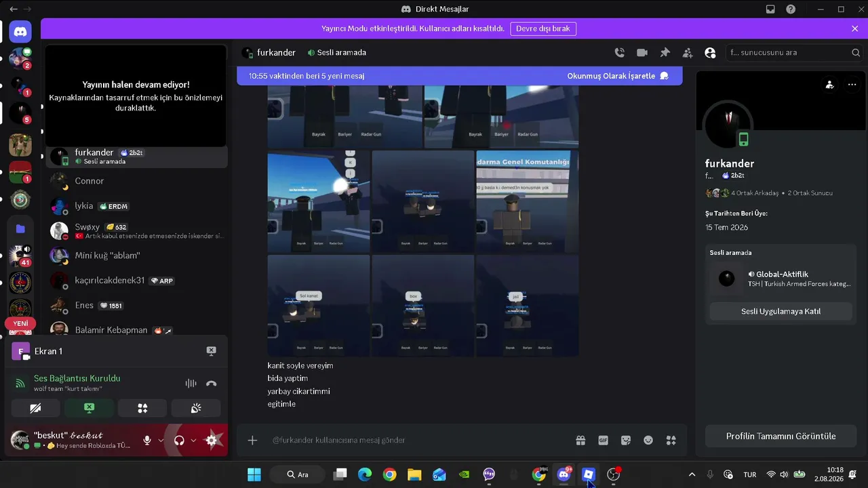
Task: Open Google Chrome from taskbar
Action: tap(389, 474)
